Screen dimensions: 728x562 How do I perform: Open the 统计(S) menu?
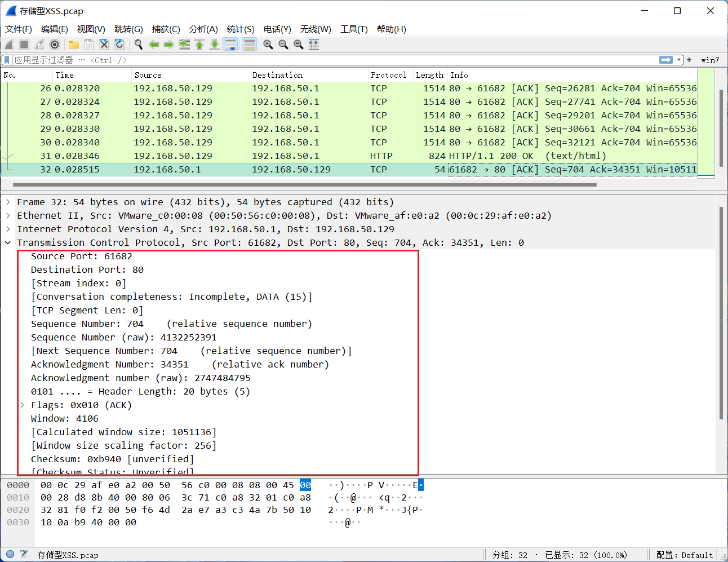[x=241, y=29]
